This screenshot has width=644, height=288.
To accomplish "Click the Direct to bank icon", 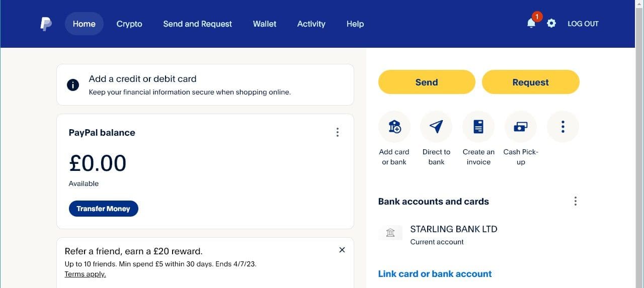I will [436, 127].
